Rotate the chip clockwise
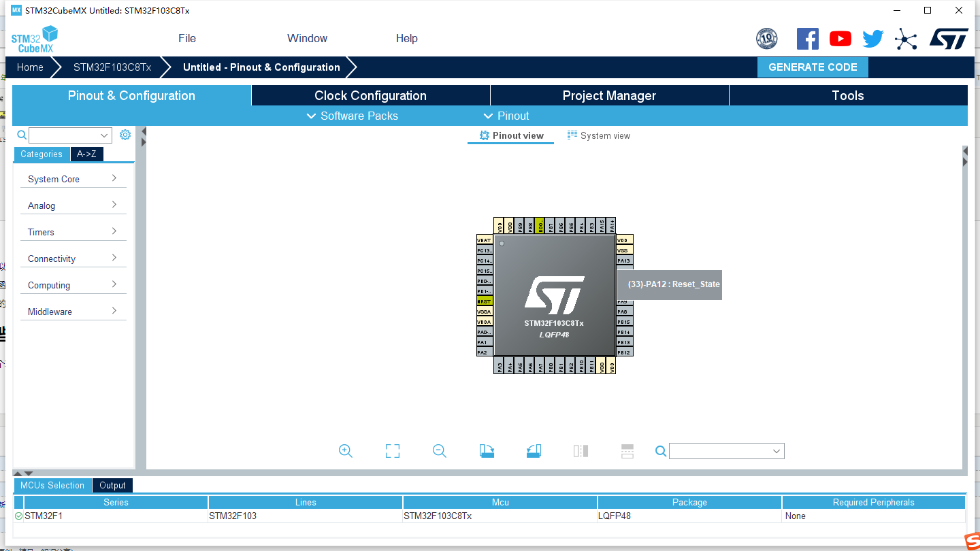This screenshot has height=551, width=980. tap(487, 451)
